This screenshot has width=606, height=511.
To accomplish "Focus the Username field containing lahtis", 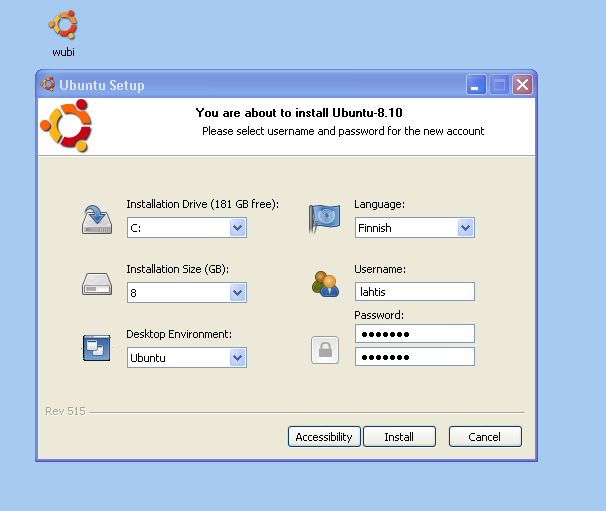I will coord(414,291).
